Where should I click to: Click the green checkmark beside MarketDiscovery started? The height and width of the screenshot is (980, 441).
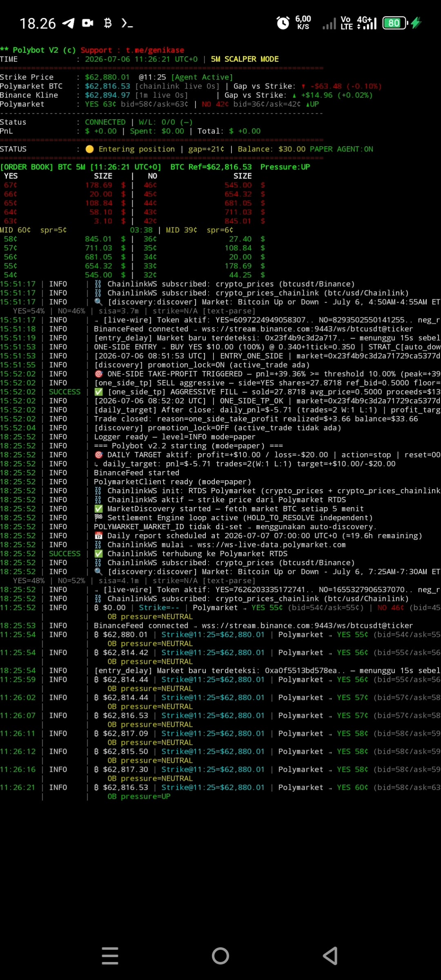point(98,508)
